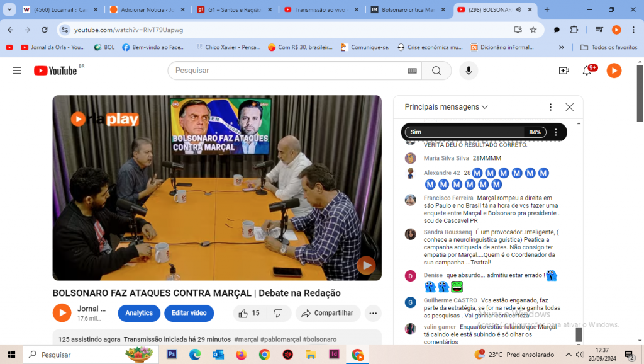644x364 pixels.
Task: Click the Windows taskbar search box
Action: pyautogui.click(x=91, y=355)
